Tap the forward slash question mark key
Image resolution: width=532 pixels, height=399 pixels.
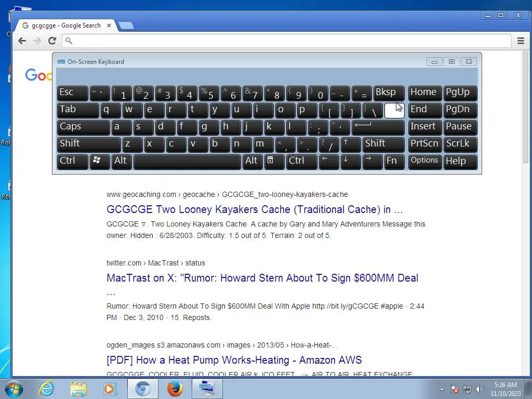tap(329, 144)
